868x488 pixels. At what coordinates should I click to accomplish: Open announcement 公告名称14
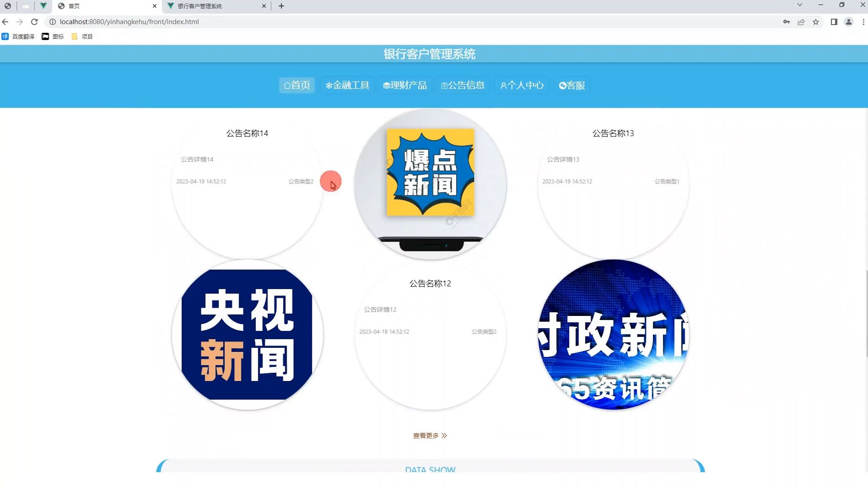[x=247, y=133]
